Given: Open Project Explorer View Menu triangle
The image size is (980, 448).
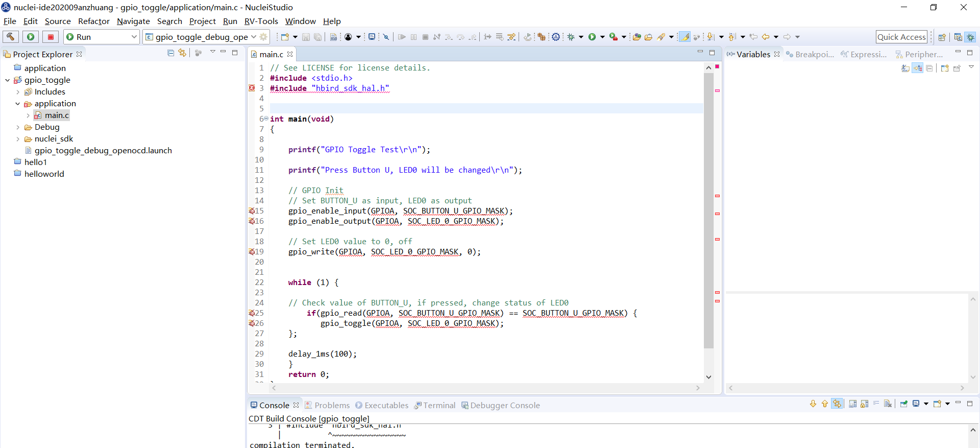Looking at the screenshot, I should (x=213, y=52).
